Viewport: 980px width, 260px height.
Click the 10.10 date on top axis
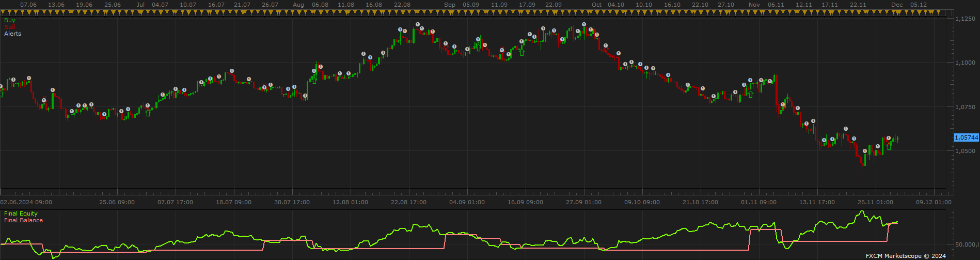coord(644,5)
